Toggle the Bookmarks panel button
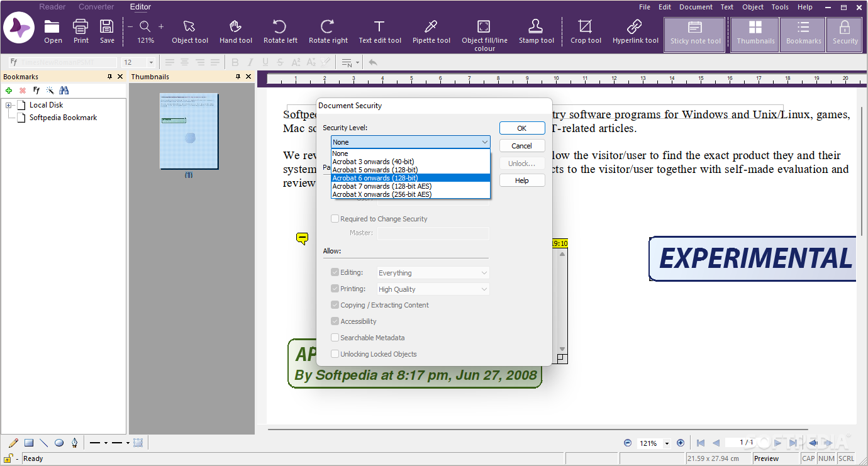This screenshot has width=868, height=466. click(x=803, y=35)
